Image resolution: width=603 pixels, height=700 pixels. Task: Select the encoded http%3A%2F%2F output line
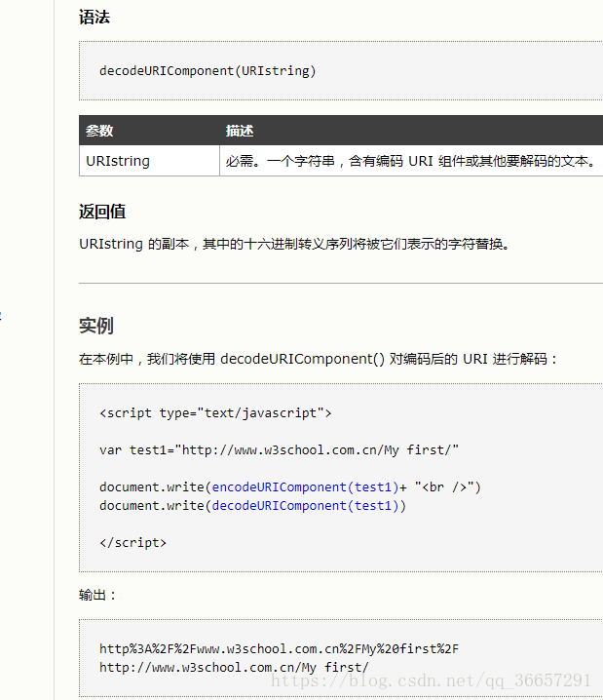[280, 648]
